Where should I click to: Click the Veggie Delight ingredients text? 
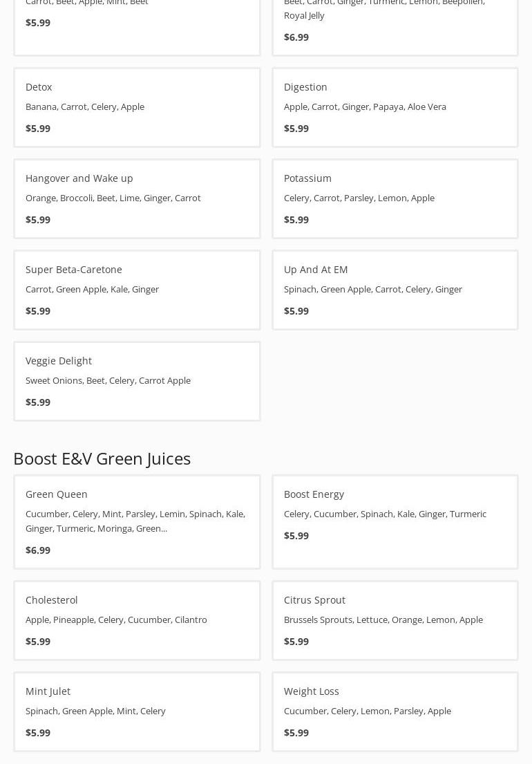tap(108, 380)
